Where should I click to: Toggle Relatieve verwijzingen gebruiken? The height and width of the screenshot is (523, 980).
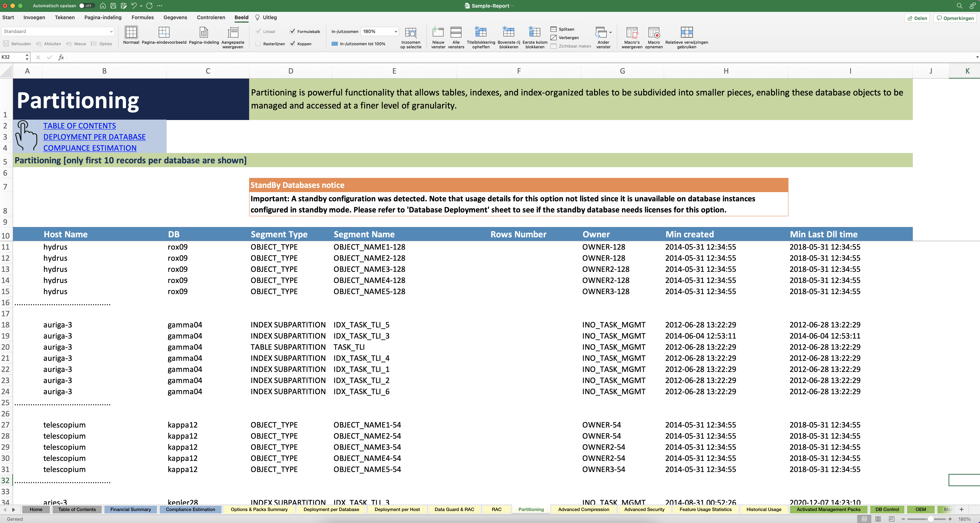pos(686,33)
